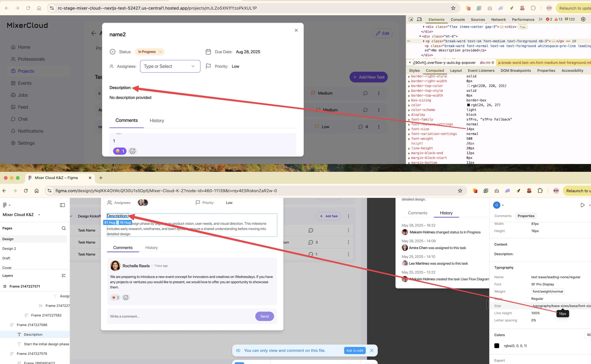Open the Console tab in DevTools
The image size is (591, 364).
(458, 19)
